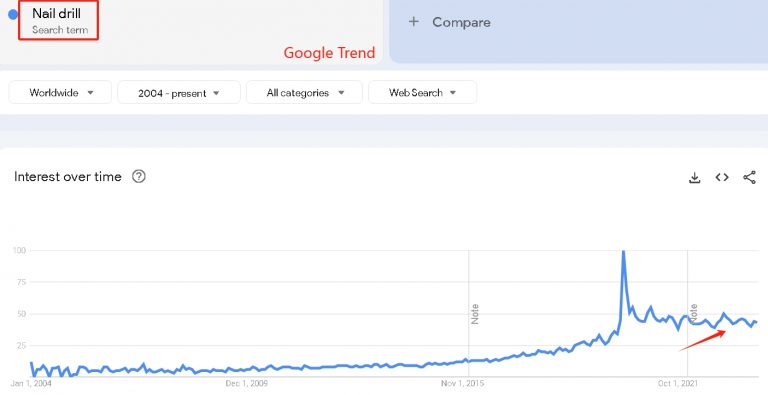Open the 2004 - present time range dropdown
Image resolution: width=768 pixels, height=395 pixels.
[179, 92]
